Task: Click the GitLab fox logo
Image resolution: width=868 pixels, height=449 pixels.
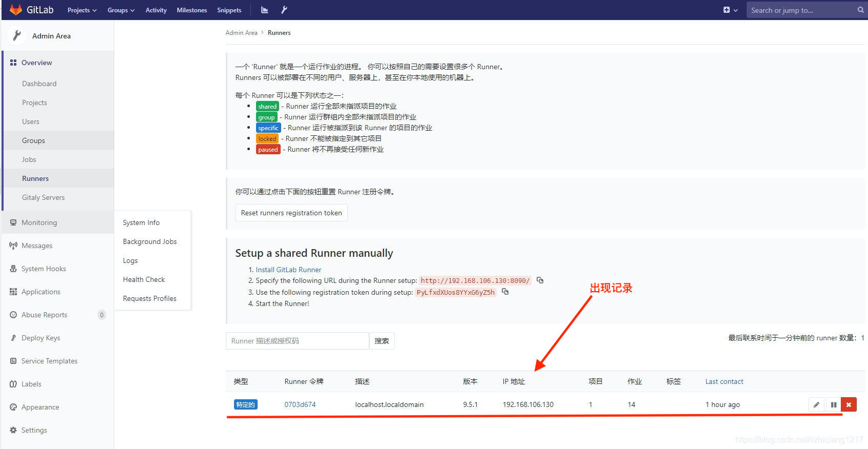Action: (16, 10)
